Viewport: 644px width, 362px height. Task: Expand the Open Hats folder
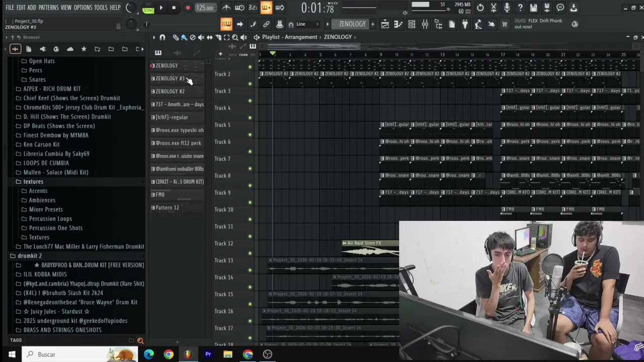pos(42,61)
